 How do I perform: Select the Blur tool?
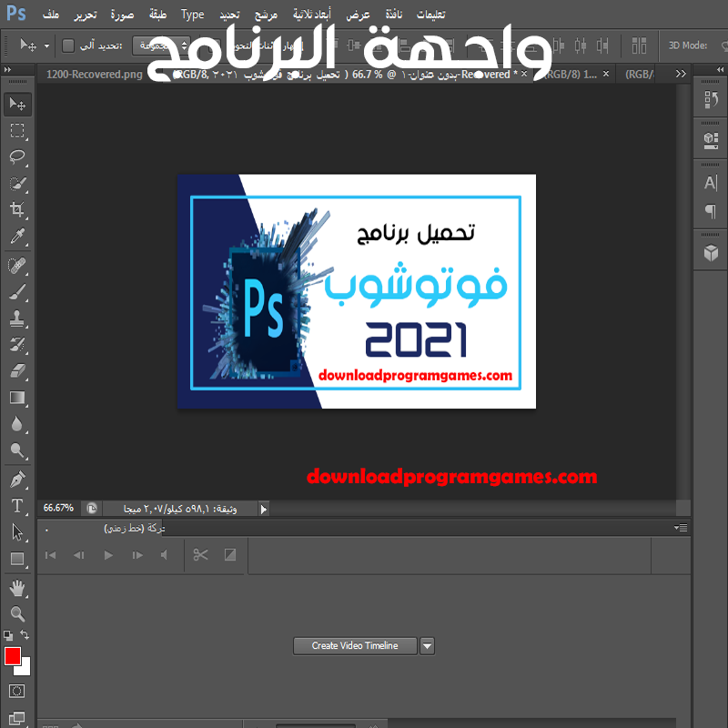pyautogui.click(x=17, y=424)
